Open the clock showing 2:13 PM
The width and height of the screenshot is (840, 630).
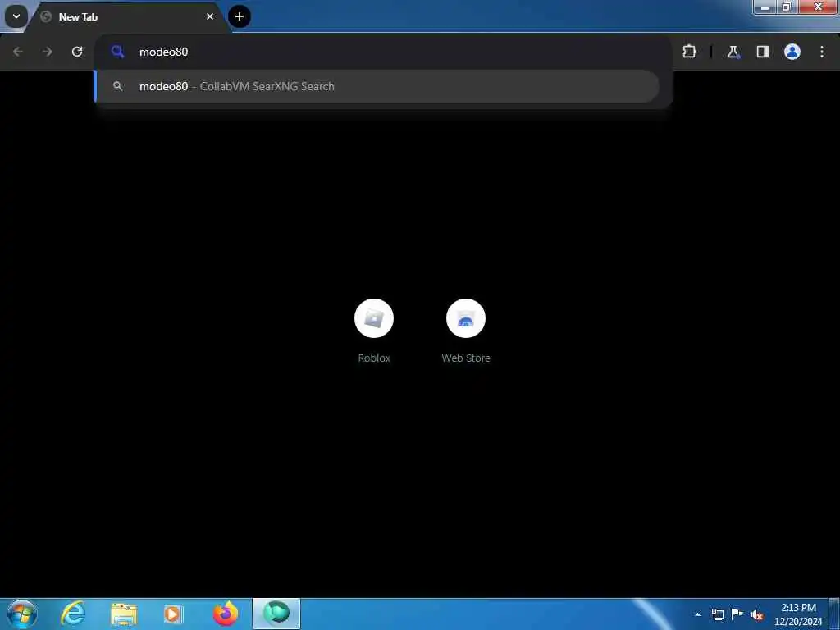[798, 614]
